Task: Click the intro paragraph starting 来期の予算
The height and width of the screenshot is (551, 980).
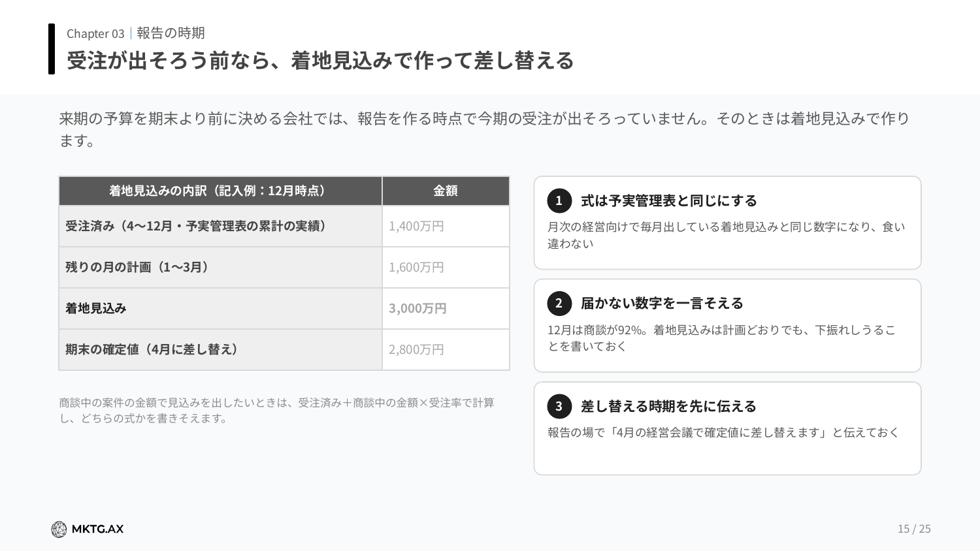Action: click(x=484, y=129)
